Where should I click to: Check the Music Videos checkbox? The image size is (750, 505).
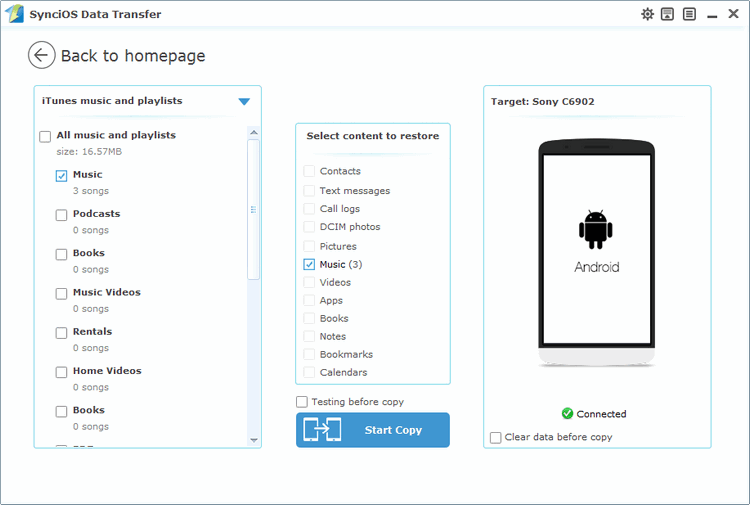tap(61, 294)
